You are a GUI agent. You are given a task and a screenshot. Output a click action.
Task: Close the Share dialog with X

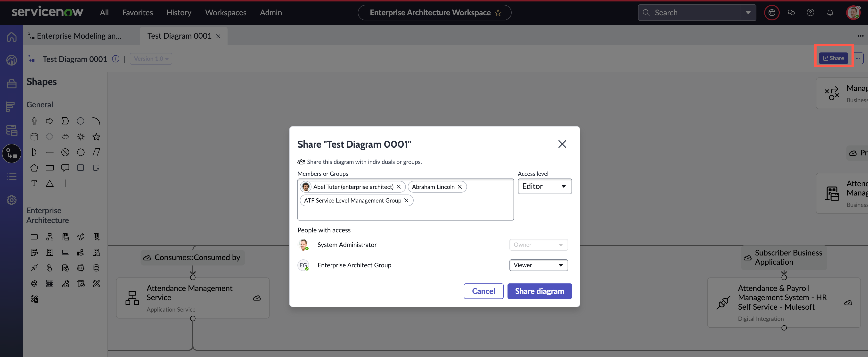[x=562, y=144]
